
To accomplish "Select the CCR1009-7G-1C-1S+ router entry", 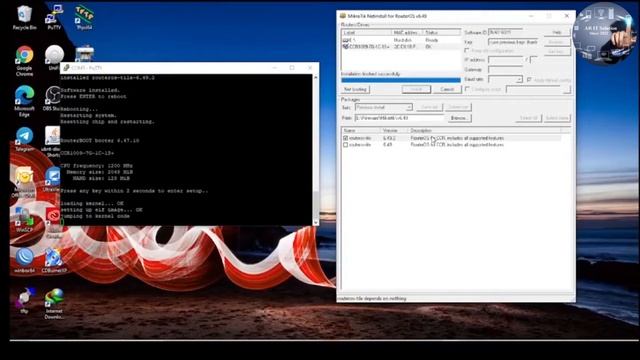I will (401, 47).
